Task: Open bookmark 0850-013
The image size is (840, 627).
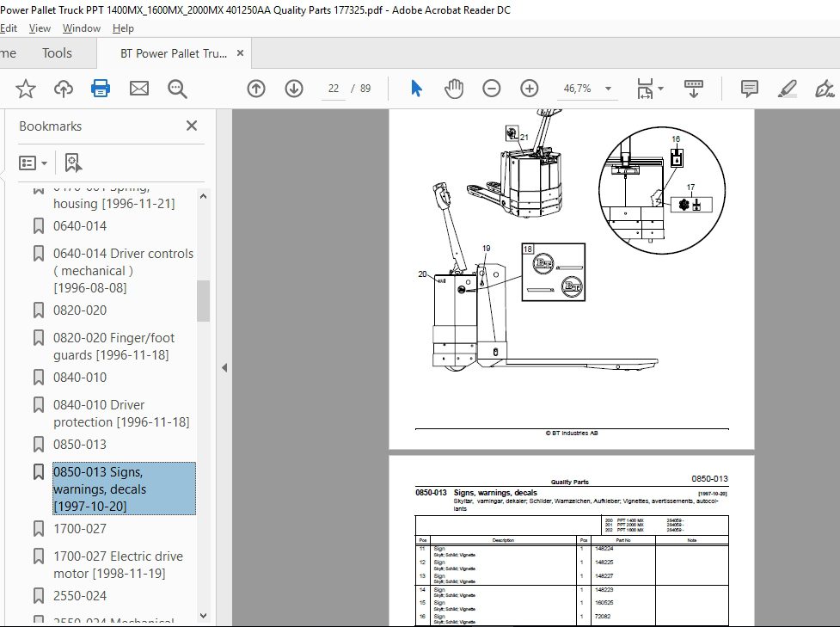Action: click(80, 445)
